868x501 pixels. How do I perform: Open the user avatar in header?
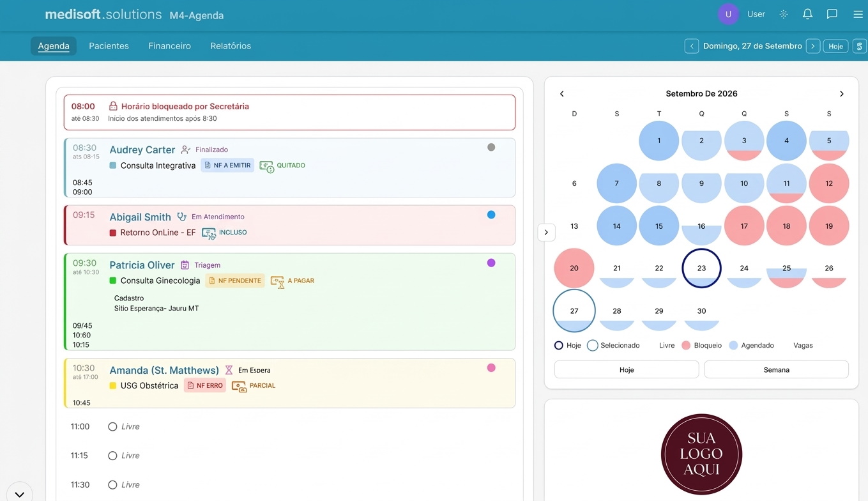tap(728, 14)
